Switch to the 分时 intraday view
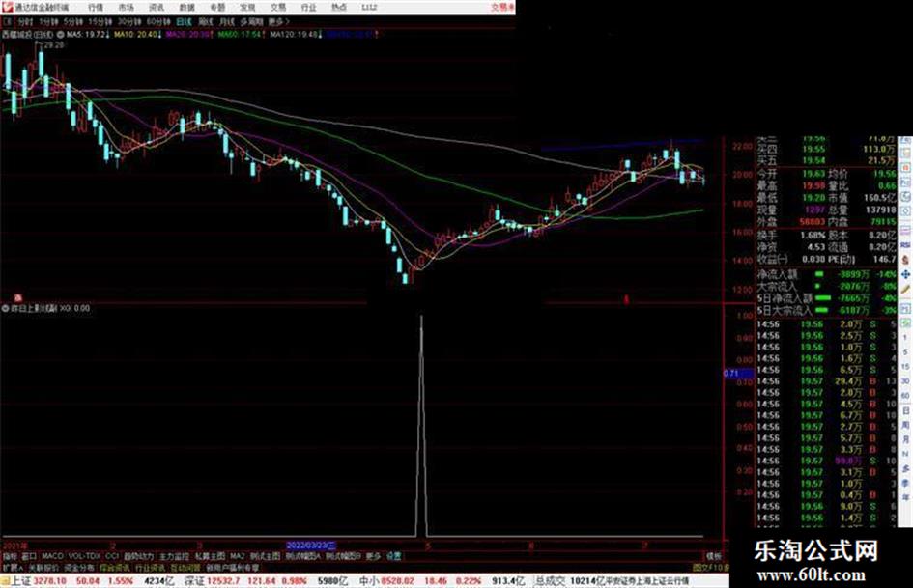This screenshot has height=588, width=913. 24,21
